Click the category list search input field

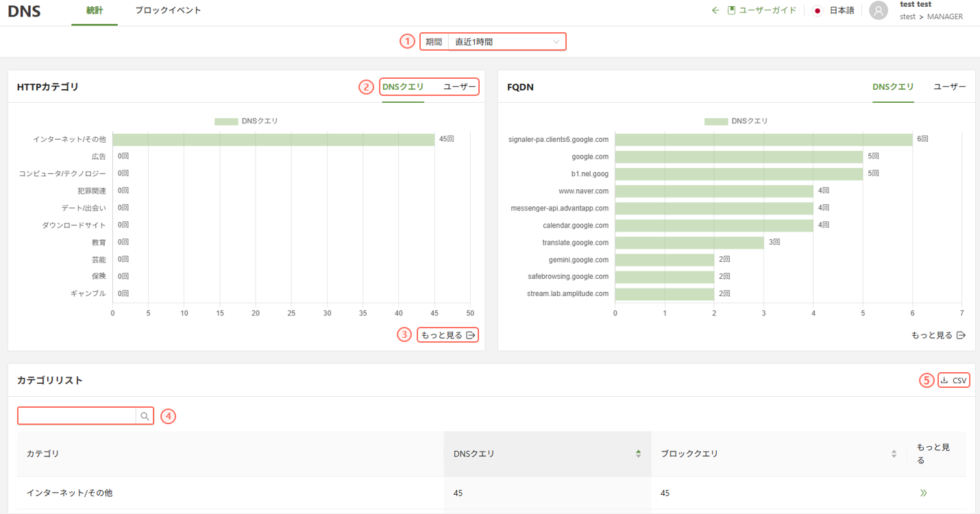click(x=77, y=416)
